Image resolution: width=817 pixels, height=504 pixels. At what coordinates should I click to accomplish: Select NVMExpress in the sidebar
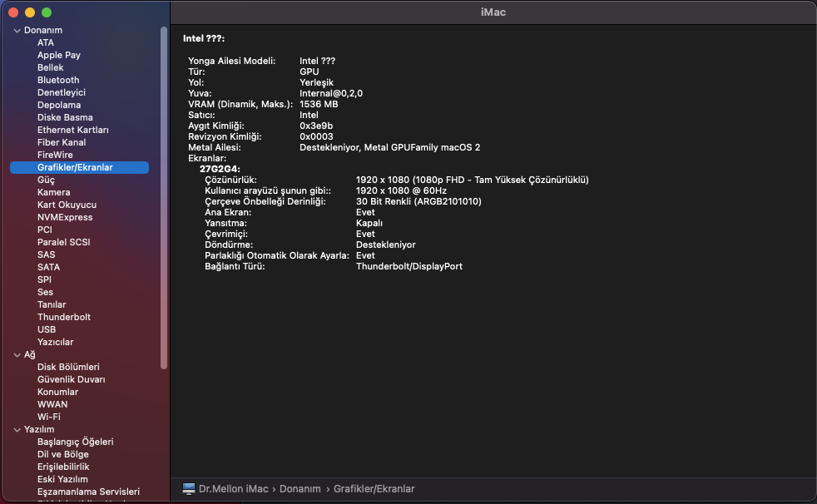pos(65,217)
